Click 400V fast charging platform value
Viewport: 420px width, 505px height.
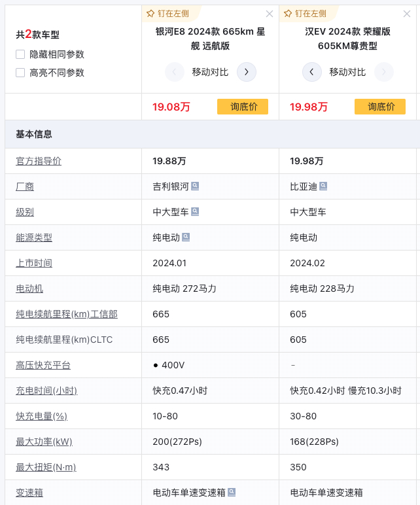173,365
